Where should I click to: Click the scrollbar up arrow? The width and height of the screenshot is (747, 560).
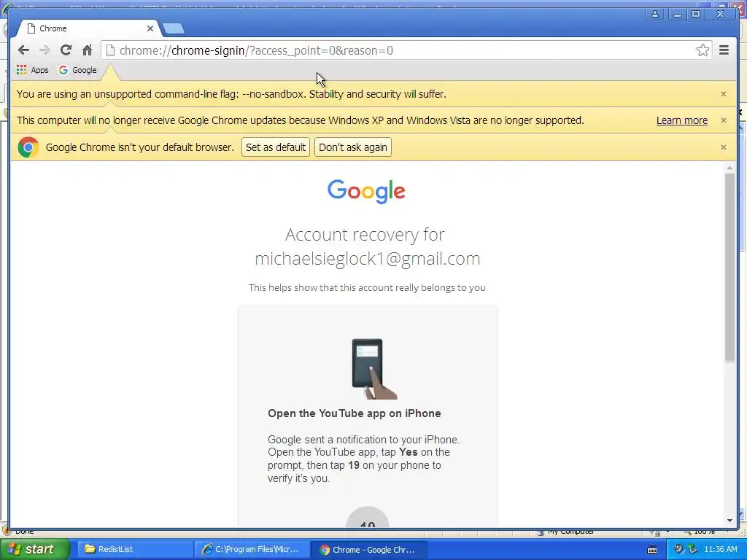729,168
